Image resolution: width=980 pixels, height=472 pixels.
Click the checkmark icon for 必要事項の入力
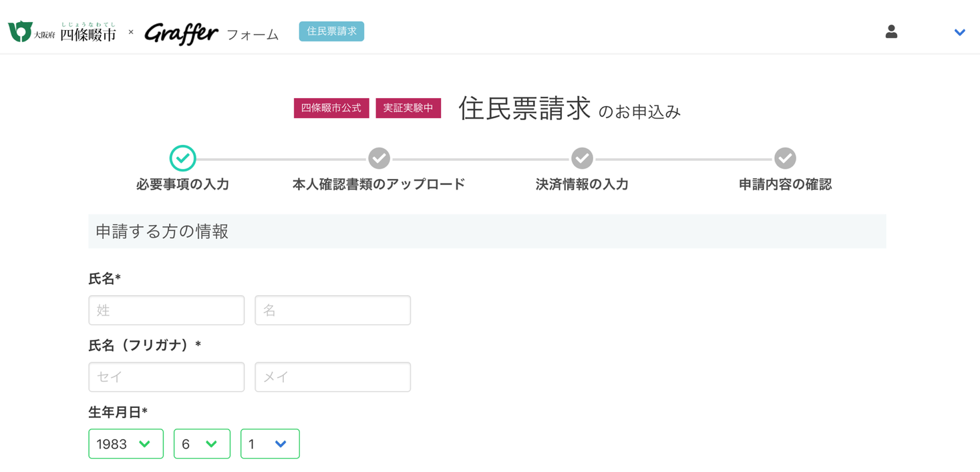pos(182,158)
